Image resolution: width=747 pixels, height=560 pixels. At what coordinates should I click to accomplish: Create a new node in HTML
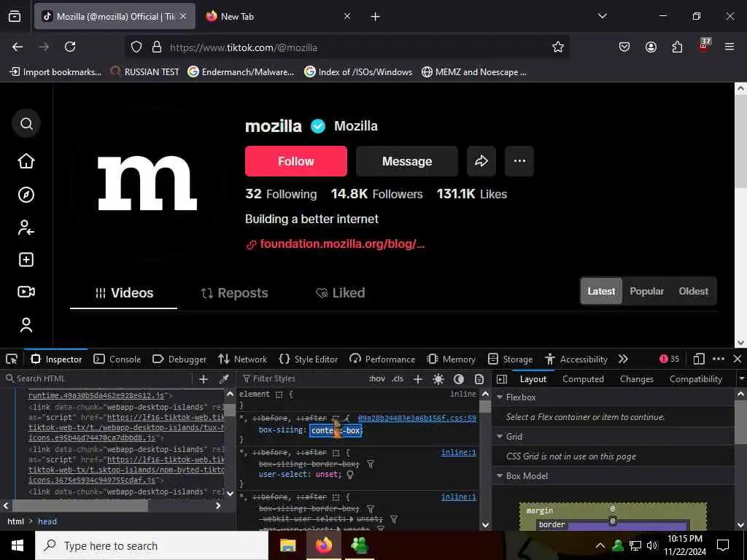pos(204,379)
